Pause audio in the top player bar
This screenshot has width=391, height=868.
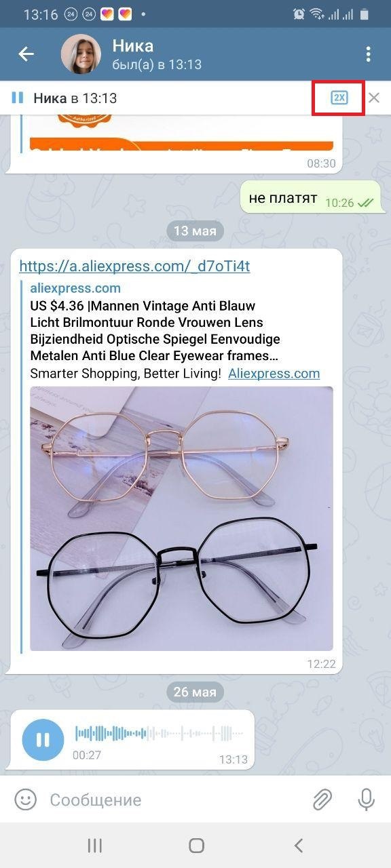pyautogui.click(x=17, y=98)
